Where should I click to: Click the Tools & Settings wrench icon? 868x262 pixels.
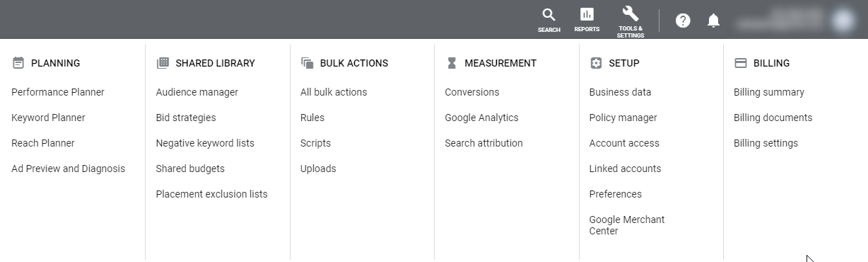[x=631, y=13]
